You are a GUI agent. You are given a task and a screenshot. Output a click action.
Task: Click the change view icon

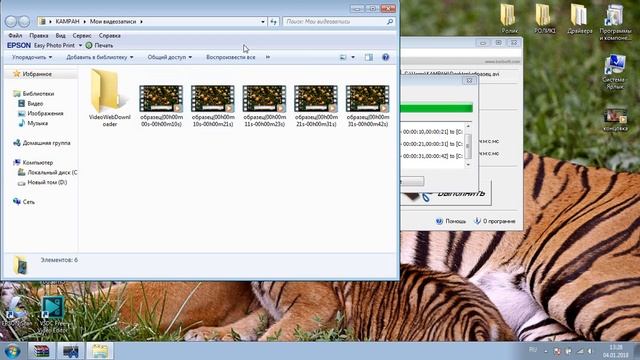[x=343, y=57]
